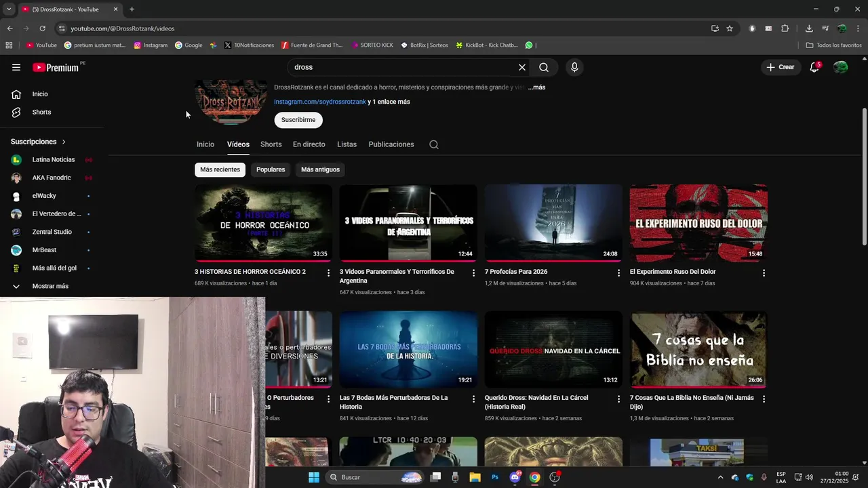Open the bookmarks apps grid icon
The width and height of the screenshot is (868, 488).
point(9,45)
